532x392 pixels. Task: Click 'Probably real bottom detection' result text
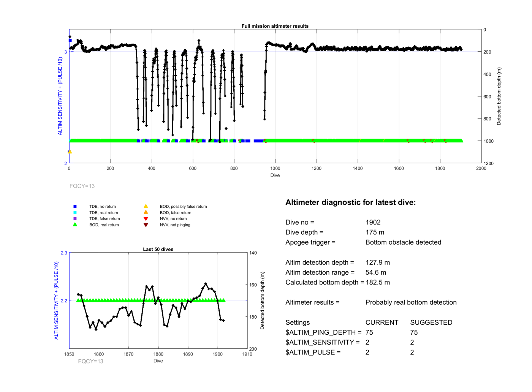pos(411,302)
